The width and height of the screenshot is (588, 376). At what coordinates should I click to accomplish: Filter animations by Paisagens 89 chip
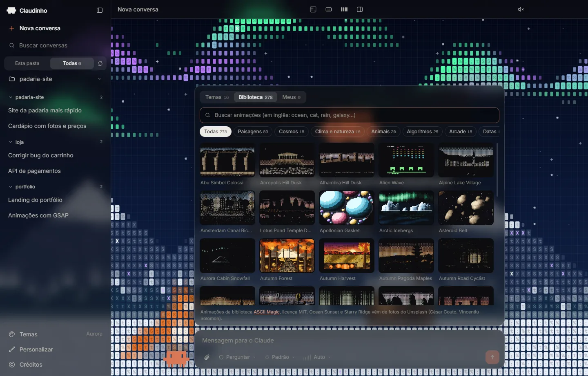click(x=253, y=132)
